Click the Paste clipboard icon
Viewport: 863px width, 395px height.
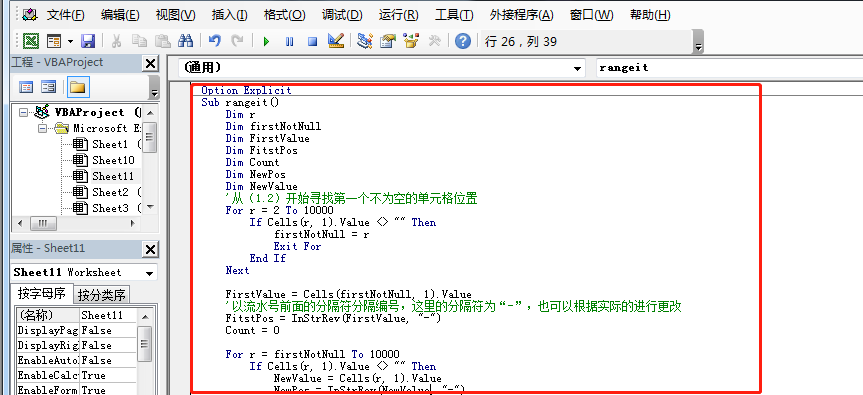pyautogui.click(x=162, y=41)
